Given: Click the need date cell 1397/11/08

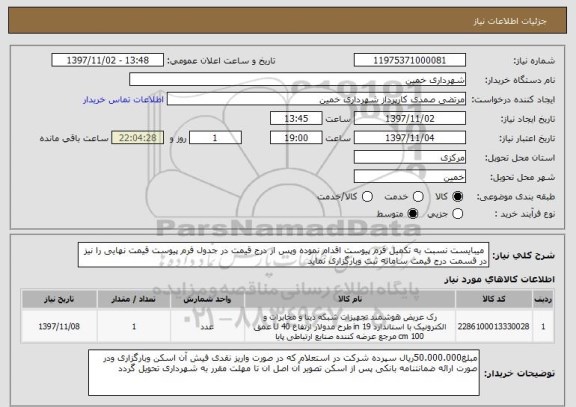Looking at the screenshot, I should pyautogui.click(x=59, y=327).
